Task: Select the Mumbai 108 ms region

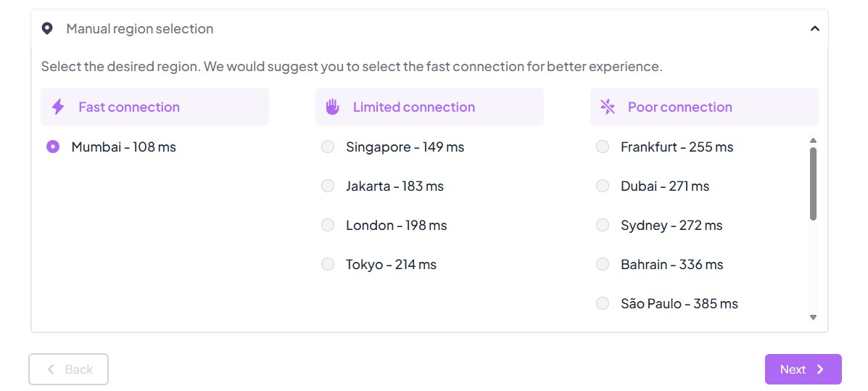Action: click(x=53, y=147)
